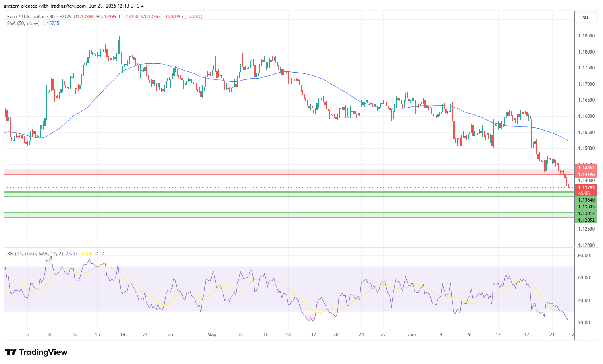Click the red 1.14351 price label
Image resolution: width=603 pixels, height=364 pixels.
[586, 168]
